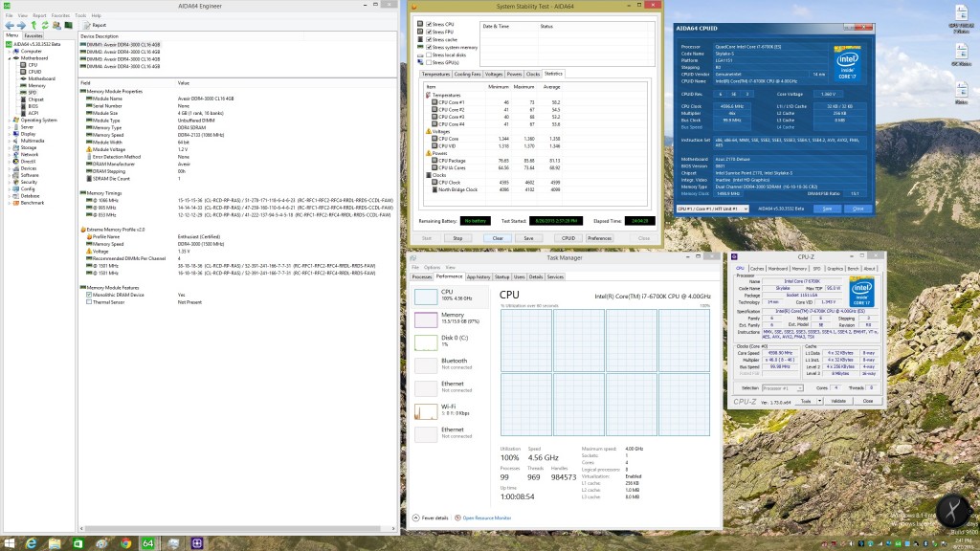This screenshot has width=980, height=551.
Task: Uncheck Stress FPU checkbox
Action: pos(429,32)
